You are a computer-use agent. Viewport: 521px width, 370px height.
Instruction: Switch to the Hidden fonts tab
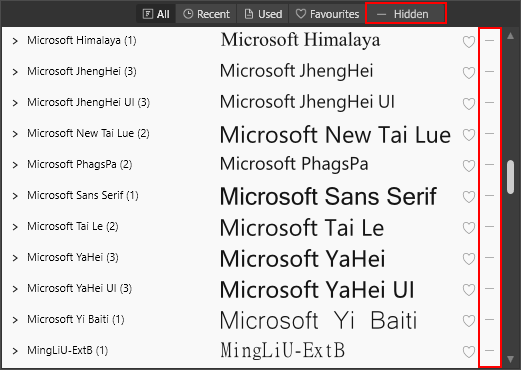point(406,14)
